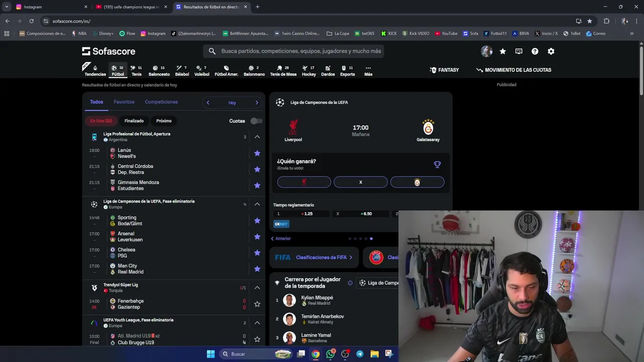644x362 pixels.
Task: Open the Hoy date picker
Action: [232, 103]
